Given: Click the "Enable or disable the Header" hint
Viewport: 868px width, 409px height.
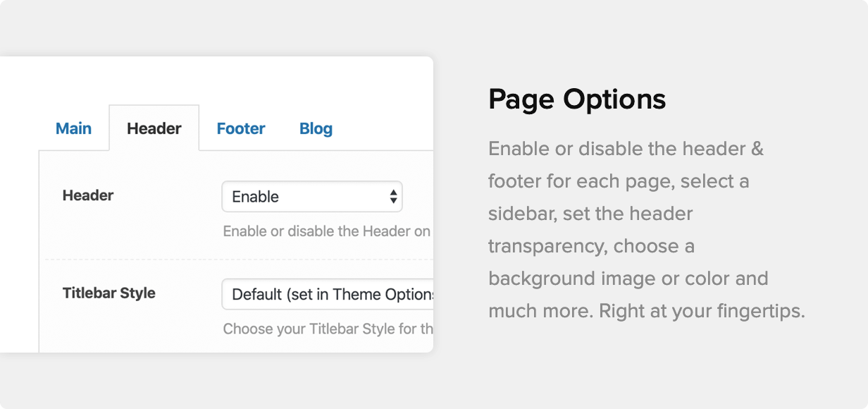Looking at the screenshot, I should point(326,231).
